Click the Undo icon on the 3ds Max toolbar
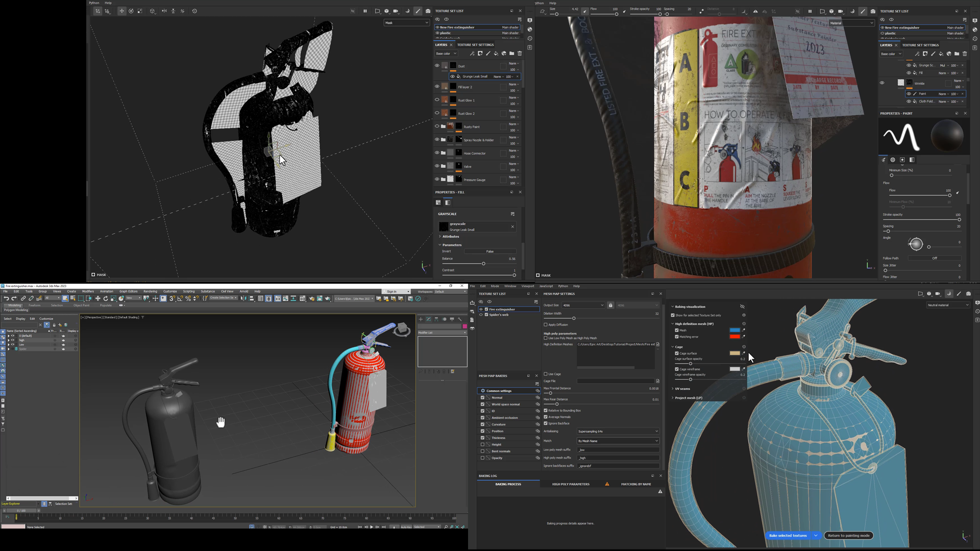The height and width of the screenshot is (551, 980). tap(6, 299)
